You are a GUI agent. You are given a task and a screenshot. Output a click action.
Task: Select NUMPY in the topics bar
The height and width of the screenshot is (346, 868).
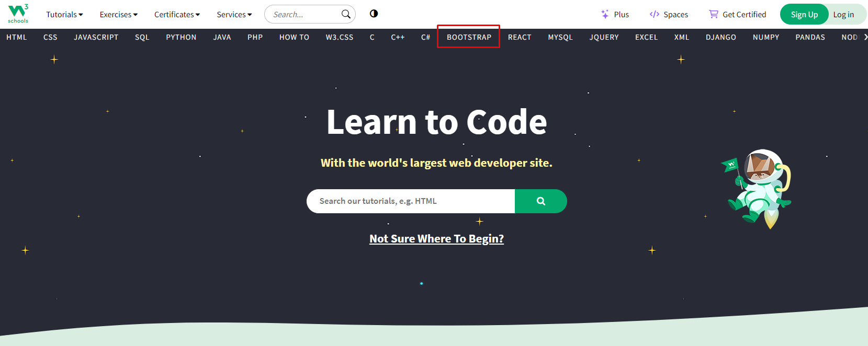(766, 37)
